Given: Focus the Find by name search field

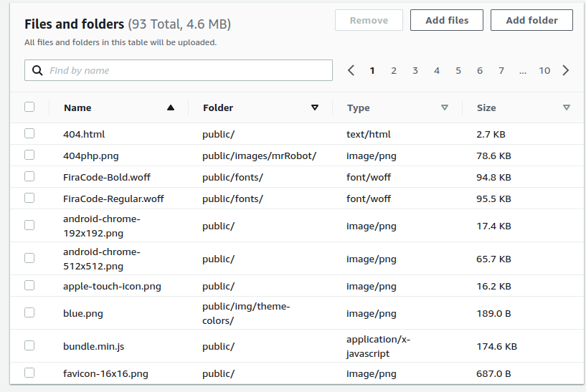Looking at the screenshot, I should (179, 70).
